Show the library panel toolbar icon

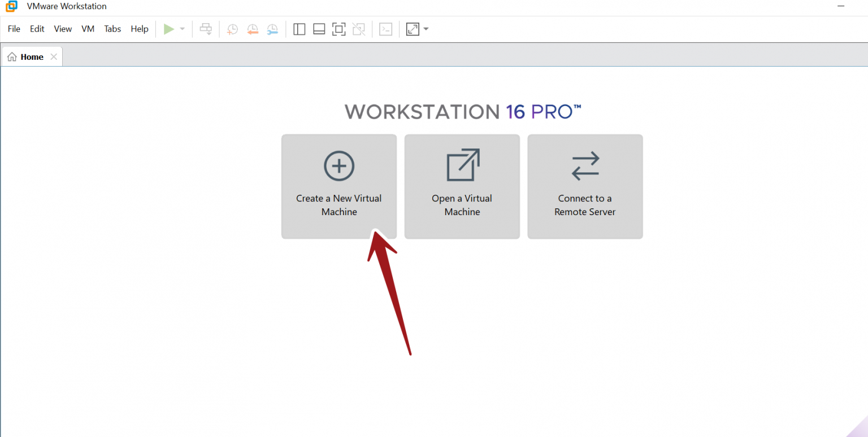(x=299, y=29)
